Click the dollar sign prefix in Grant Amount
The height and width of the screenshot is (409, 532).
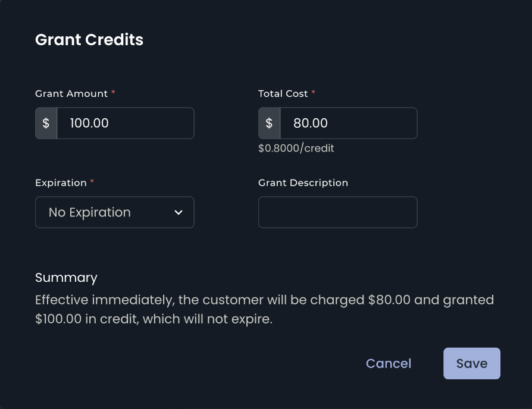[46, 123]
